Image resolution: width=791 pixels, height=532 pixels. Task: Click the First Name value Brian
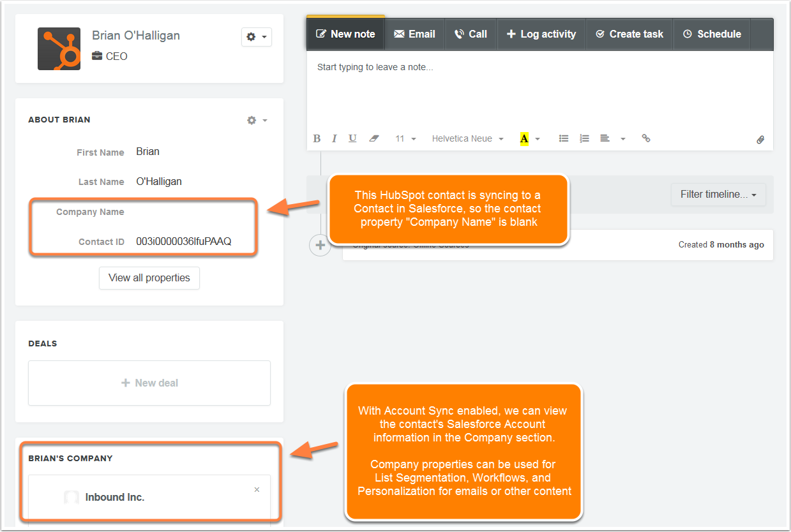[148, 152]
